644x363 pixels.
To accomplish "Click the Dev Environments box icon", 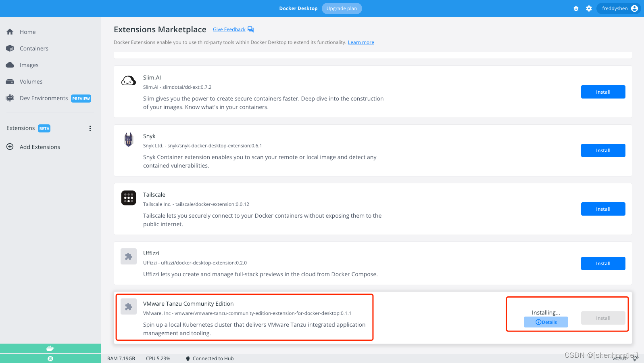I will click(x=10, y=98).
